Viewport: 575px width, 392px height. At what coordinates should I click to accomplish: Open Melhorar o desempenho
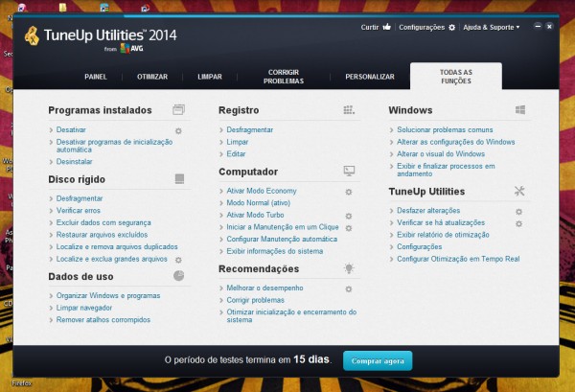264,288
